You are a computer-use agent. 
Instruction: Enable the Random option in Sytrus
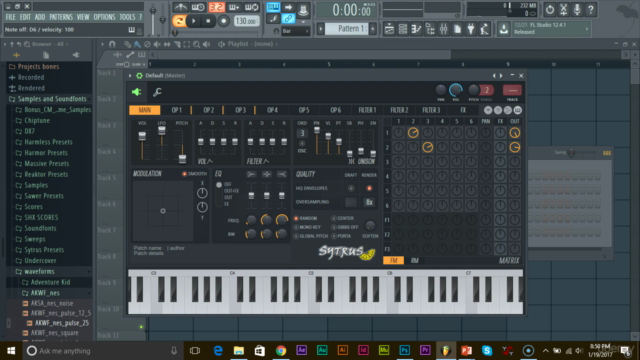(296, 218)
